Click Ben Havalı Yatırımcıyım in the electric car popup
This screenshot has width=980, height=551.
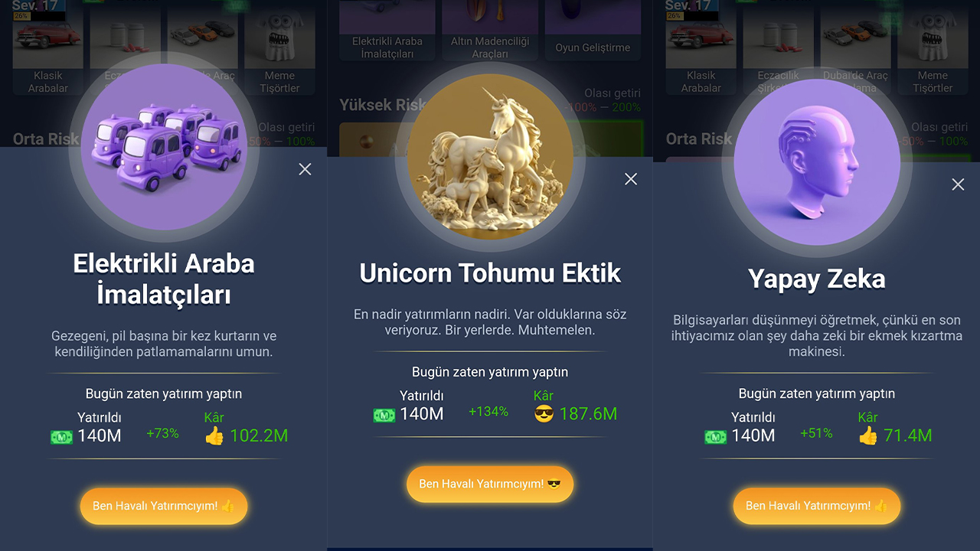click(164, 507)
